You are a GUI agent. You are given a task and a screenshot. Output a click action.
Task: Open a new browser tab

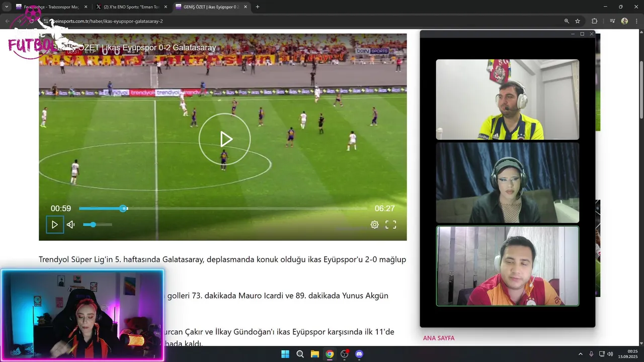point(258,7)
